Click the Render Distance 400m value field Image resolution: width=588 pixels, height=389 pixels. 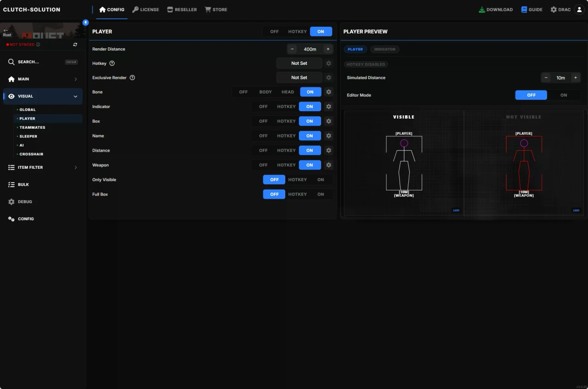point(310,49)
